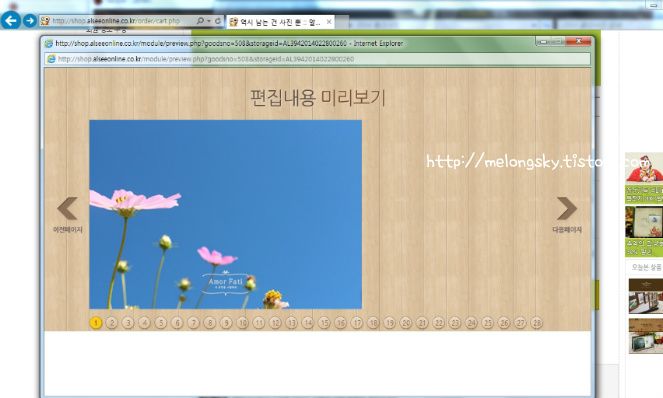
Task: Go to previous page with left chevron
Action: (x=68, y=208)
